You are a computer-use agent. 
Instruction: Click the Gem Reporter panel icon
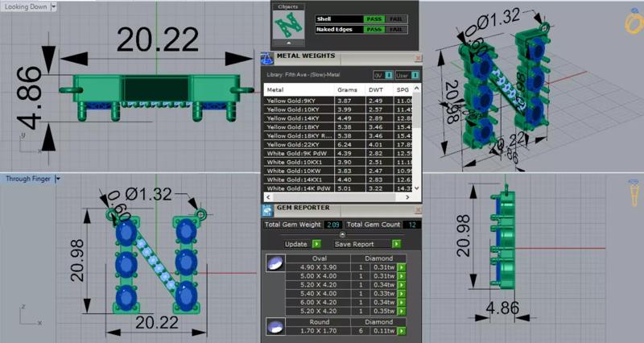[x=267, y=210]
